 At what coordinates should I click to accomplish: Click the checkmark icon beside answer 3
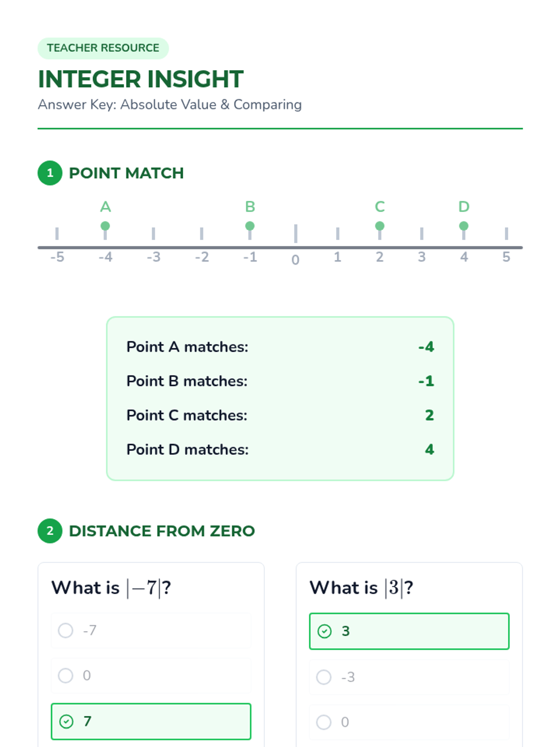pyautogui.click(x=324, y=631)
